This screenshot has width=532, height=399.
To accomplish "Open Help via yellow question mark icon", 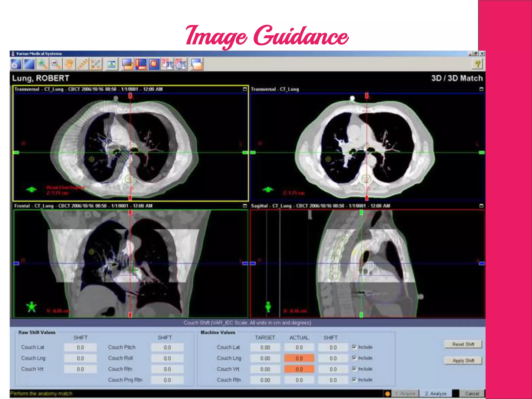I will coord(477,64).
